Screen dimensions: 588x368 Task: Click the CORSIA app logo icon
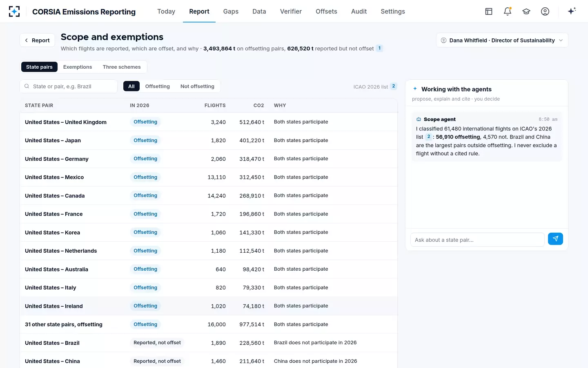click(x=14, y=11)
